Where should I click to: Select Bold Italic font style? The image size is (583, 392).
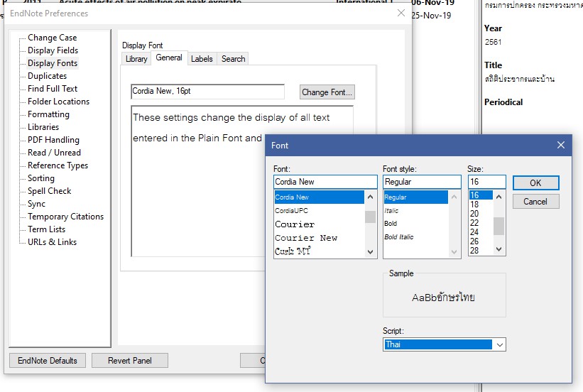415,237
